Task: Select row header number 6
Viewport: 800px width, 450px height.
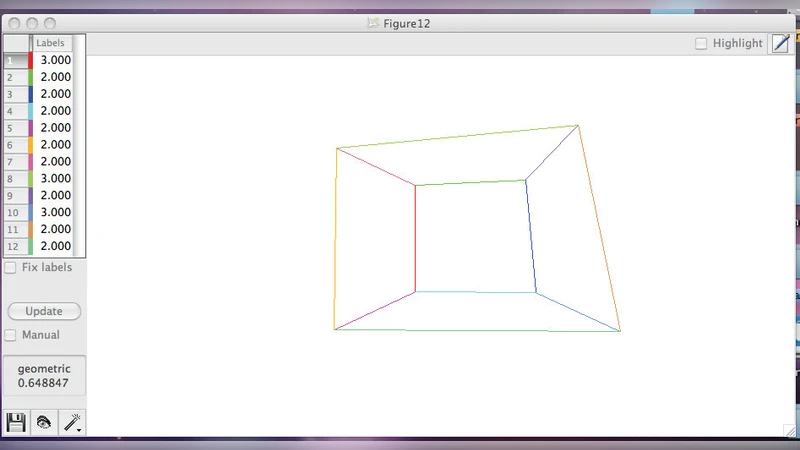Action: [16, 144]
